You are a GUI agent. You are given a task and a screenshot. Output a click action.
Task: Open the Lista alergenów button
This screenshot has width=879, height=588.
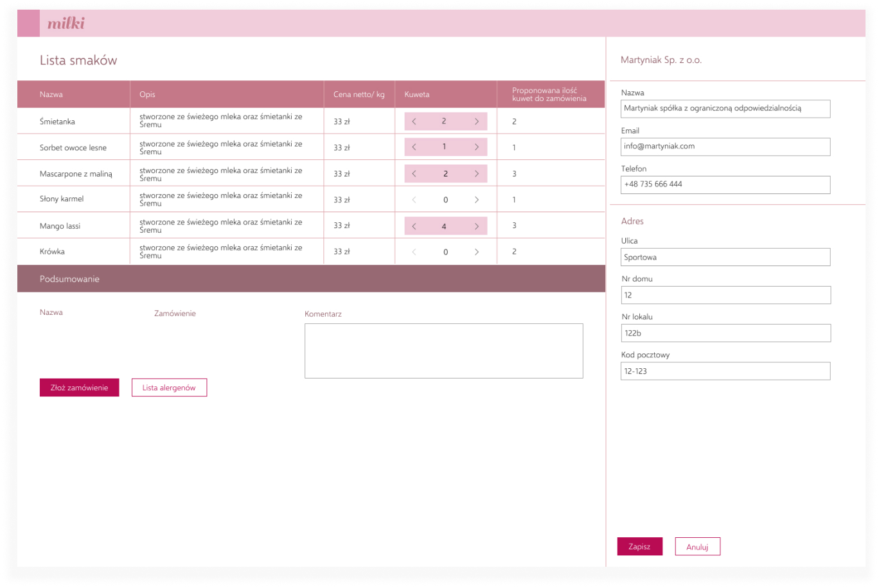pyautogui.click(x=169, y=388)
